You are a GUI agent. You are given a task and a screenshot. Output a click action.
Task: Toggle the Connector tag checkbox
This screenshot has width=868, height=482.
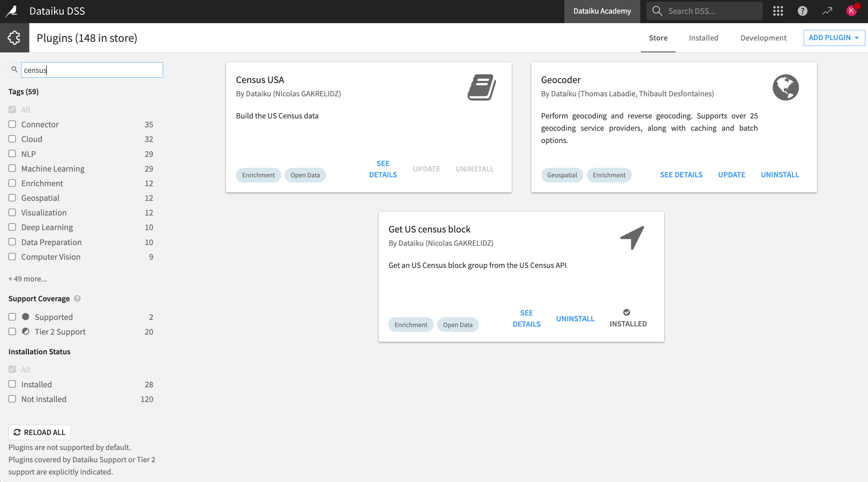12,124
